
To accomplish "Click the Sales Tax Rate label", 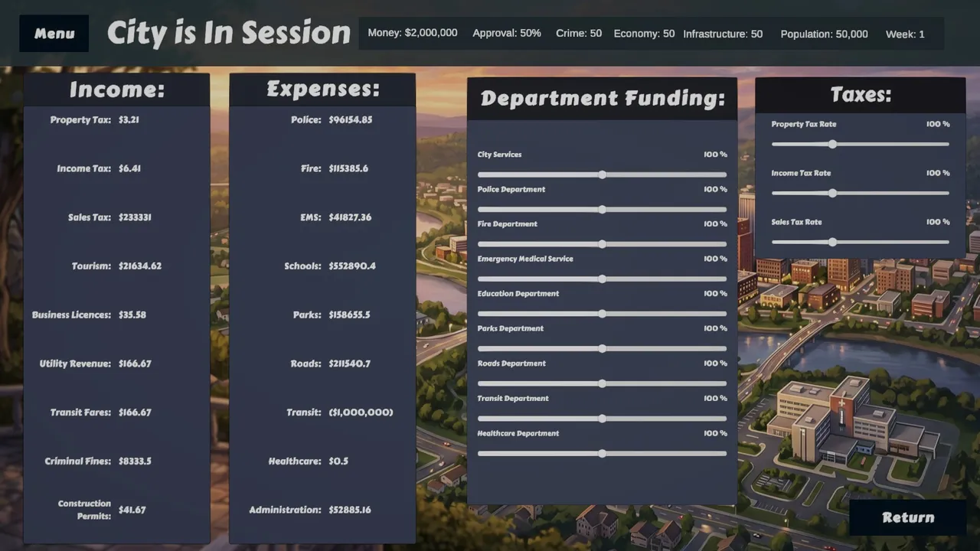I will click(x=796, y=222).
